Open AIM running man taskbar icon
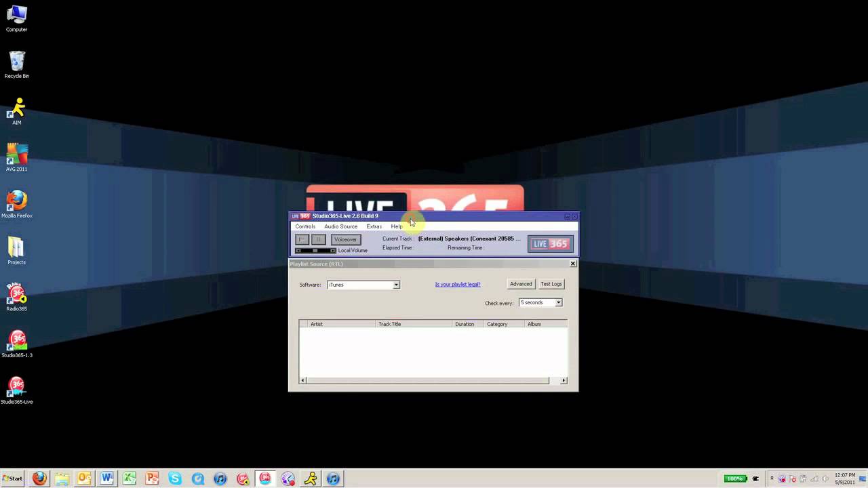The width and height of the screenshot is (868, 488). tap(311, 479)
